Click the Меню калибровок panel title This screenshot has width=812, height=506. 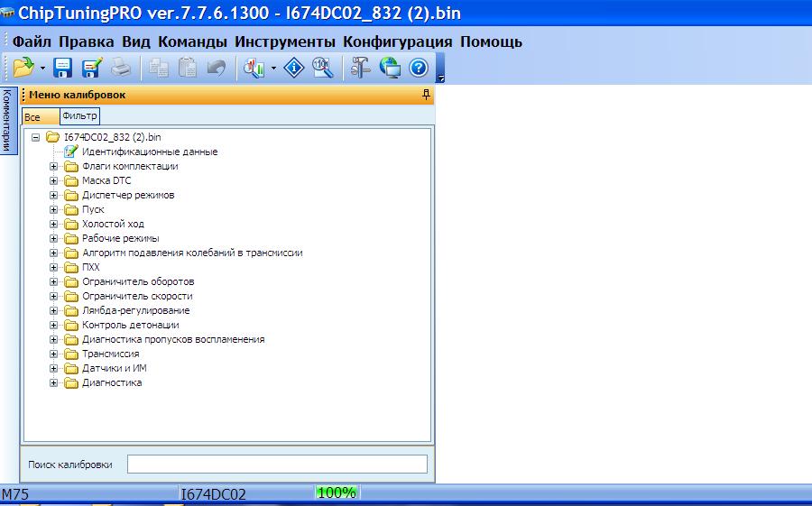pyautogui.click(x=78, y=95)
